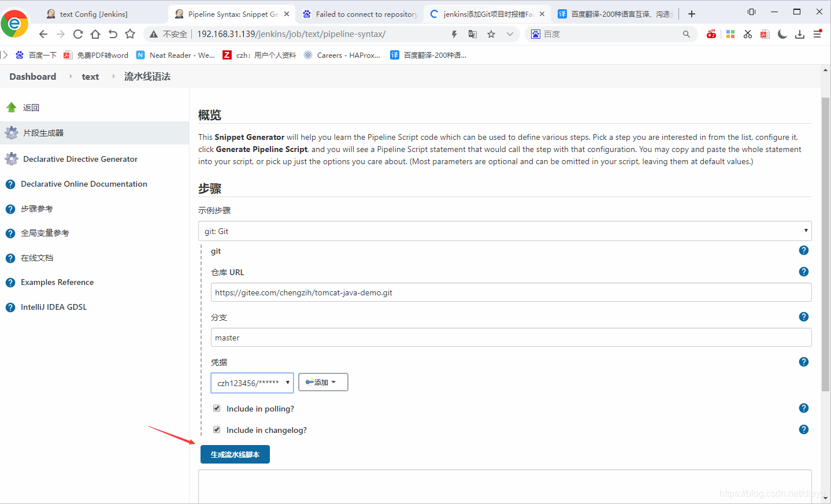This screenshot has height=504, width=831.
Task: Open the browser main menu icon
Action: click(x=818, y=34)
